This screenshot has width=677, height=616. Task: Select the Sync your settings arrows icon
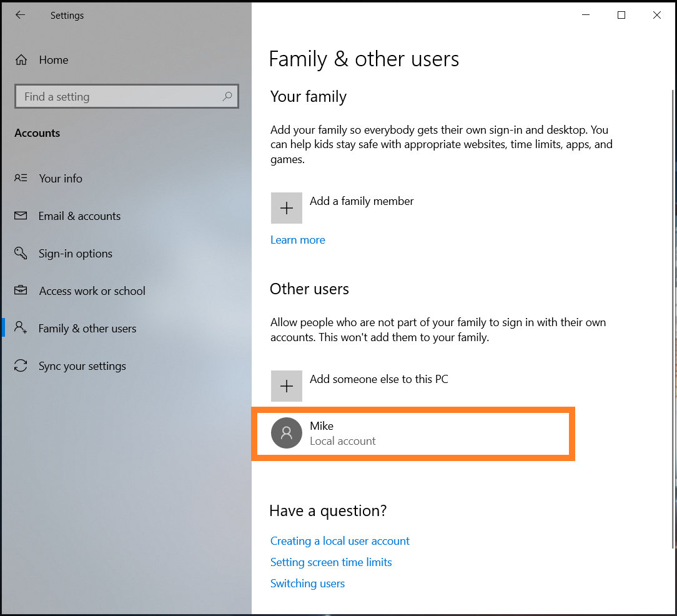21,365
